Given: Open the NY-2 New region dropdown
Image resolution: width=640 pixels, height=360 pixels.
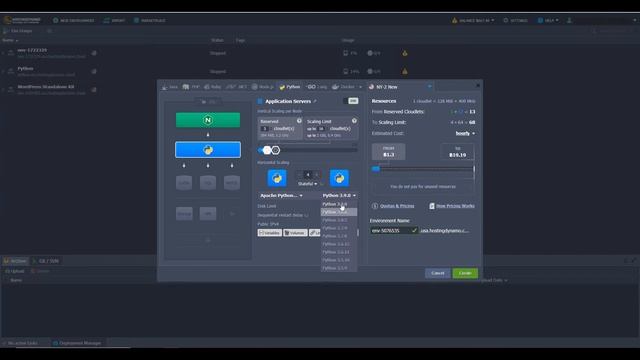Looking at the screenshot, I should (401, 87).
